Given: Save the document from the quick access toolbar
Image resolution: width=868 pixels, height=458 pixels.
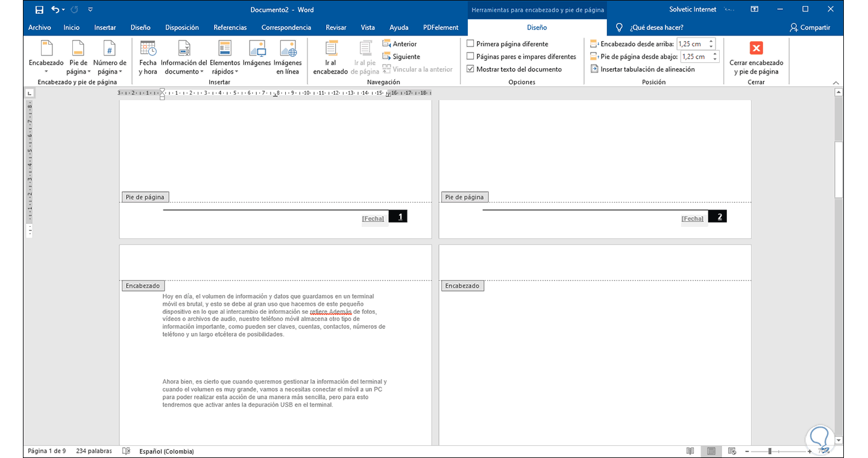Looking at the screenshot, I should click(x=39, y=10).
